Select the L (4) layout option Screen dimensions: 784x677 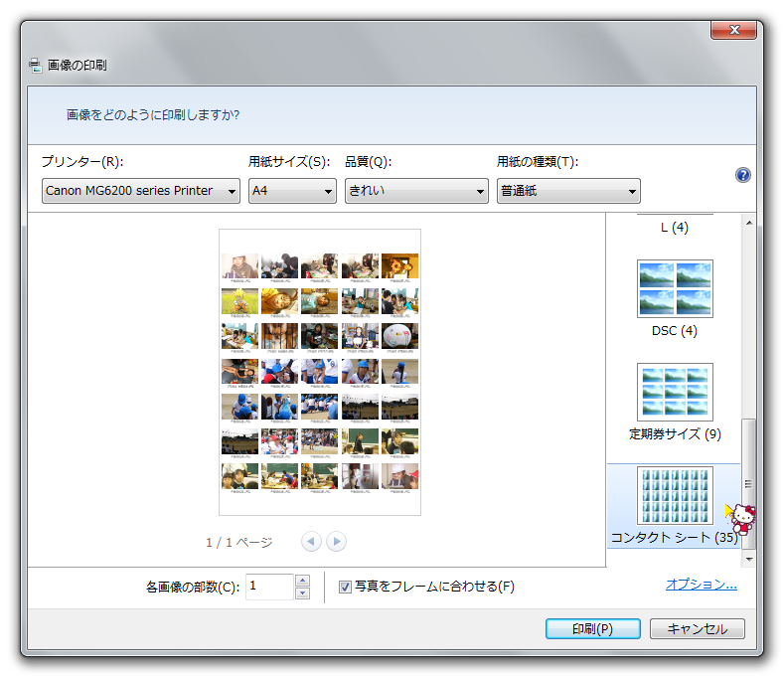coord(675,227)
